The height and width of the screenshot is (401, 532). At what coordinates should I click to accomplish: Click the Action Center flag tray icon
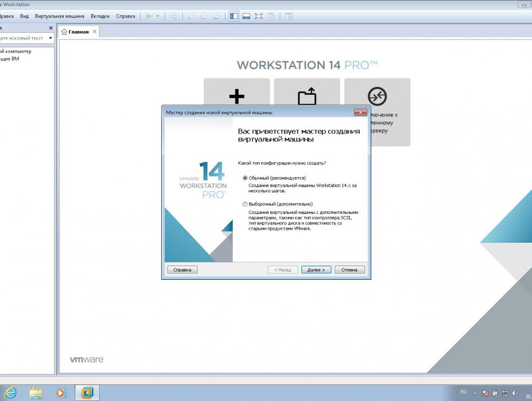click(x=485, y=393)
